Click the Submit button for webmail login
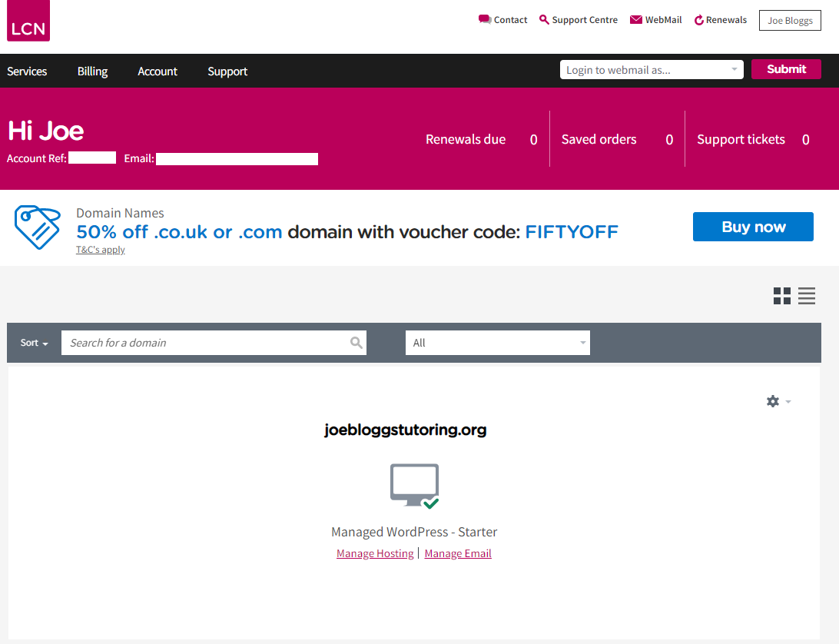The height and width of the screenshot is (644, 839). (786, 69)
